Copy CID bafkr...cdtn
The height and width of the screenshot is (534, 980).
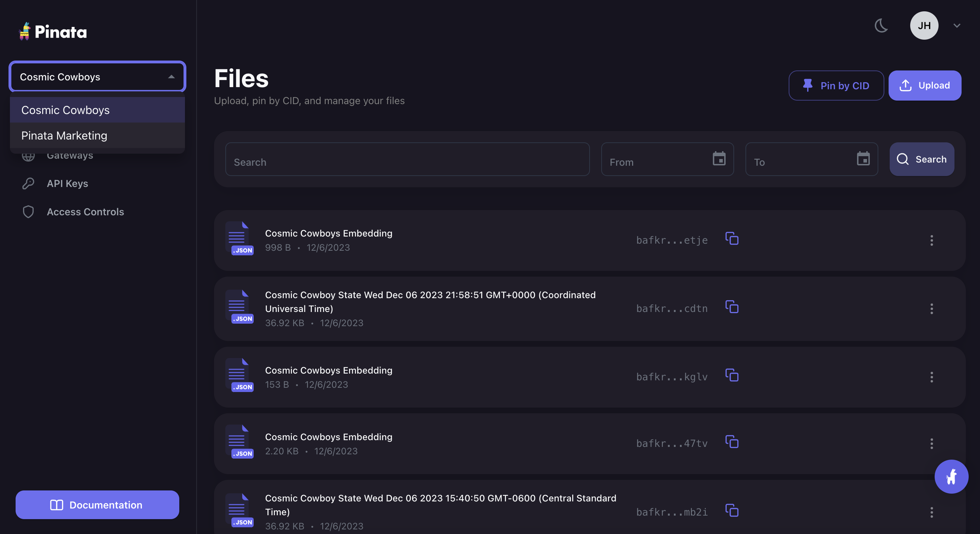click(732, 307)
